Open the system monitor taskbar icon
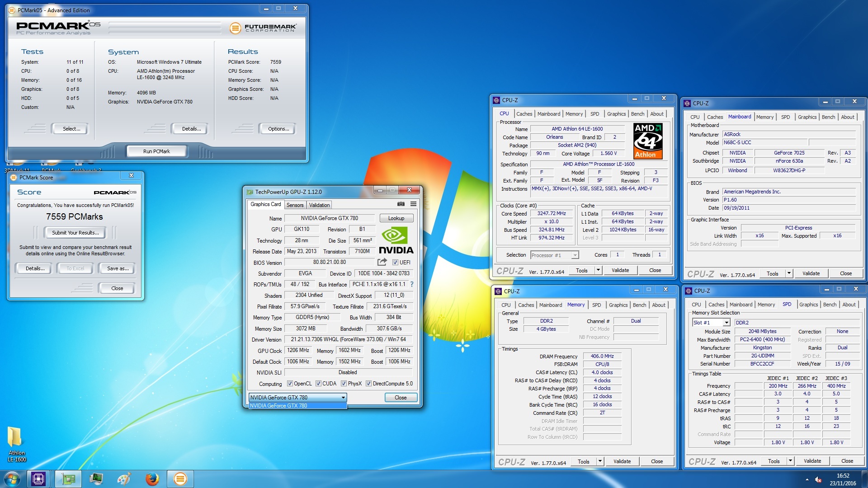 96,479
